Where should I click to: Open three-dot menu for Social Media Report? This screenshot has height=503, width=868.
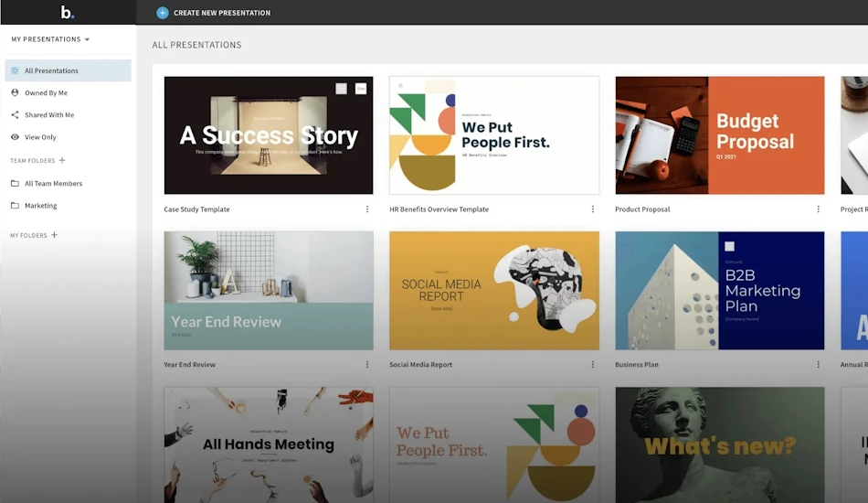click(593, 365)
